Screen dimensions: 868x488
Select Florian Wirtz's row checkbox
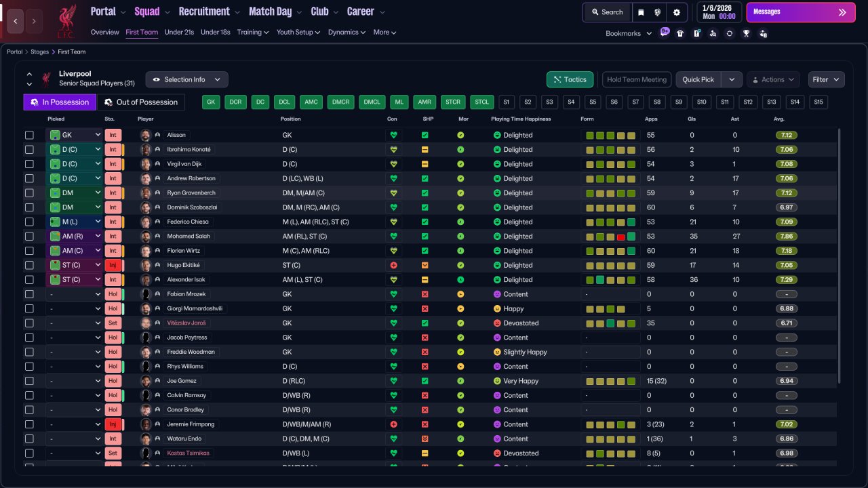(29, 251)
